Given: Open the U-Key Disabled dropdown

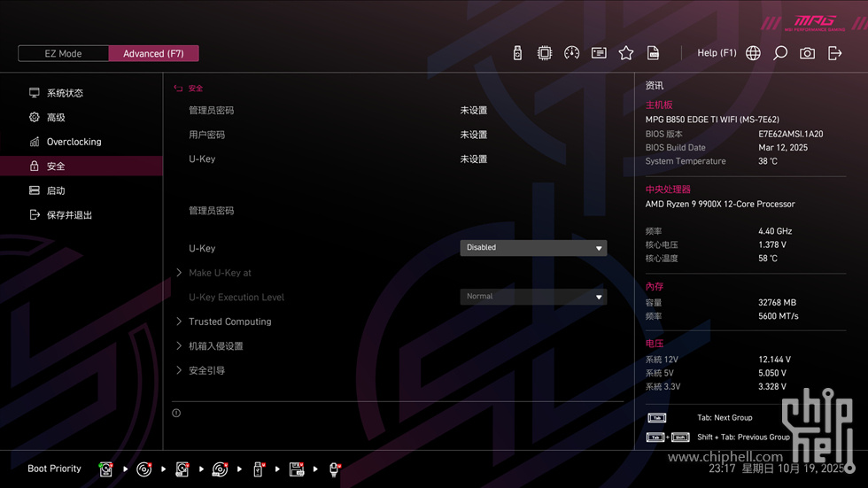Looking at the screenshot, I should (x=533, y=248).
